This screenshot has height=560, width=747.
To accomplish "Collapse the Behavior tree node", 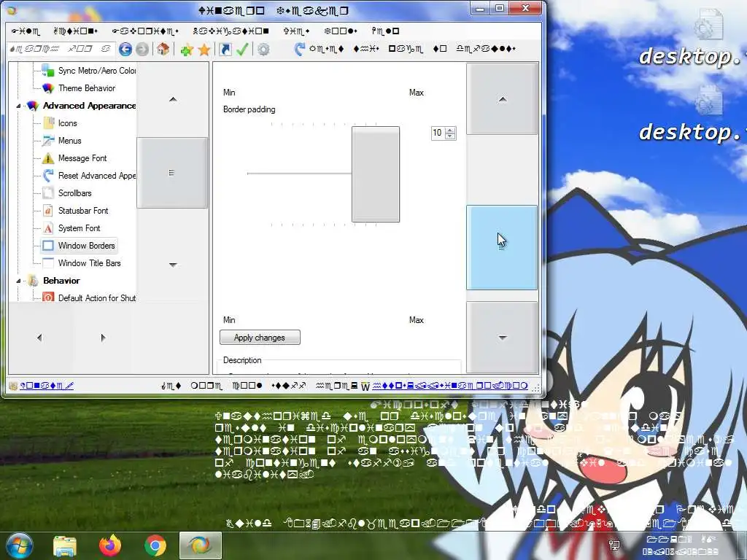I will 18,281.
